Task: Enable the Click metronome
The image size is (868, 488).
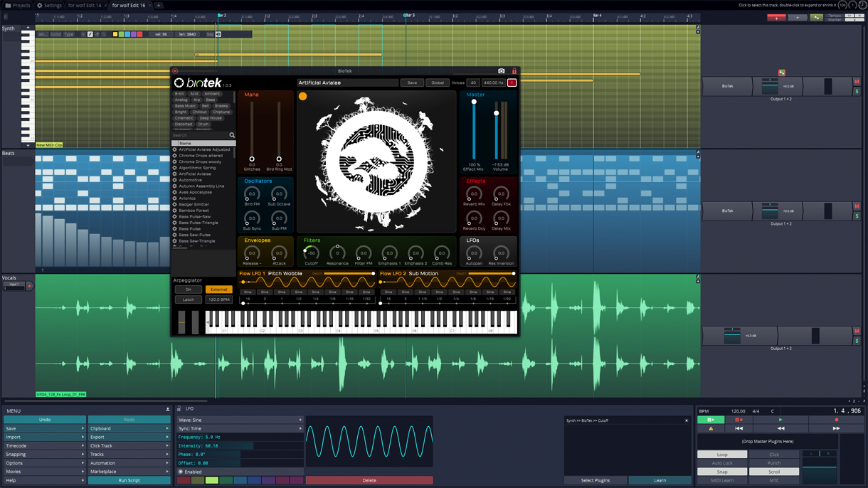Action: coord(774,454)
